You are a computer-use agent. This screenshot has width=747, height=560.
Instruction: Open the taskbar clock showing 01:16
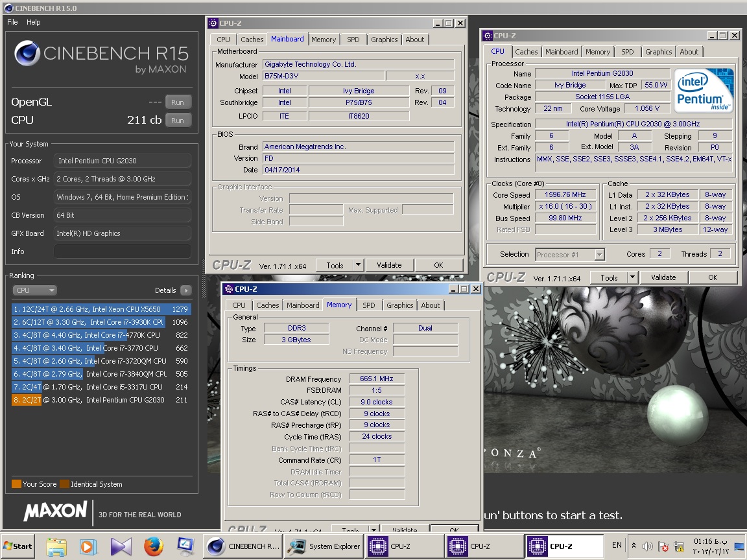(x=710, y=546)
